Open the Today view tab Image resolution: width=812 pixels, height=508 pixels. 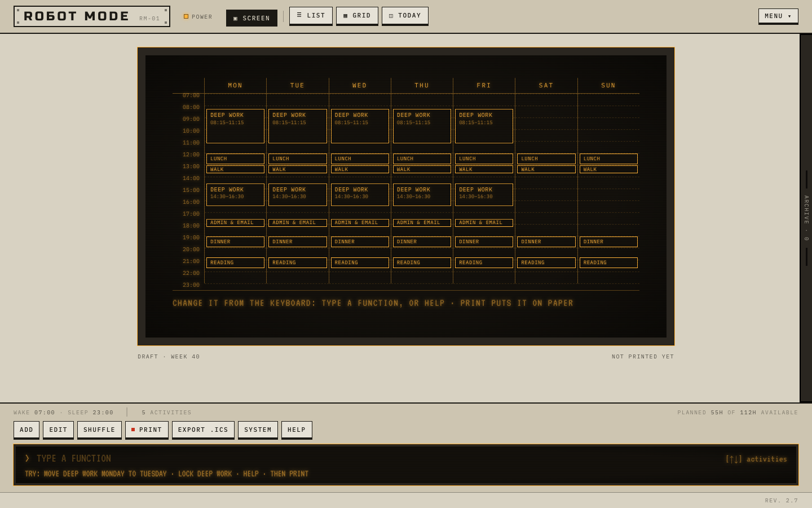coord(405,16)
